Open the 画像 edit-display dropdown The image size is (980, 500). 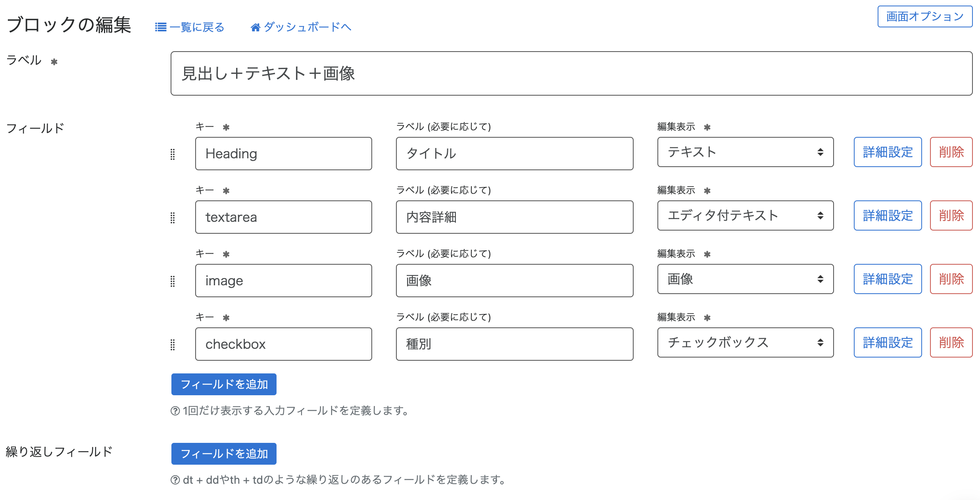tap(745, 279)
